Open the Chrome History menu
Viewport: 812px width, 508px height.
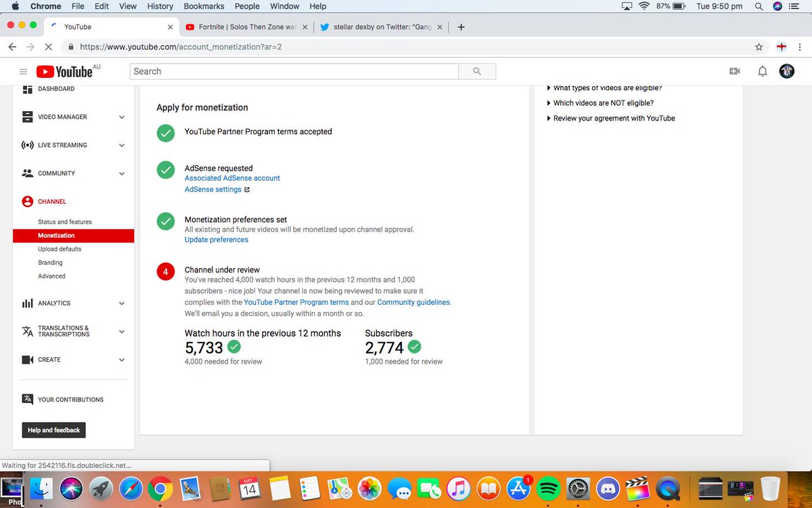point(160,6)
